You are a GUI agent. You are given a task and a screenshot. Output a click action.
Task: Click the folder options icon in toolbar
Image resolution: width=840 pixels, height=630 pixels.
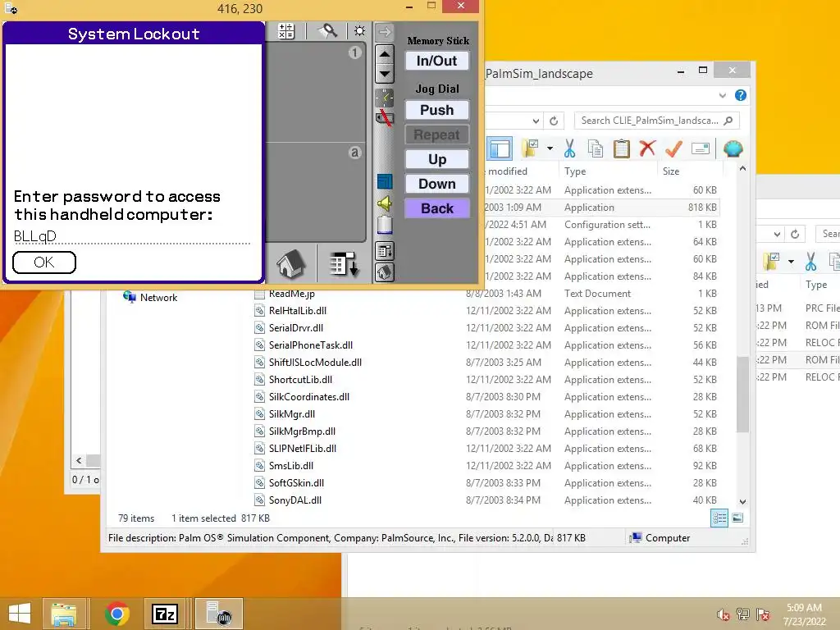click(x=531, y=148)
